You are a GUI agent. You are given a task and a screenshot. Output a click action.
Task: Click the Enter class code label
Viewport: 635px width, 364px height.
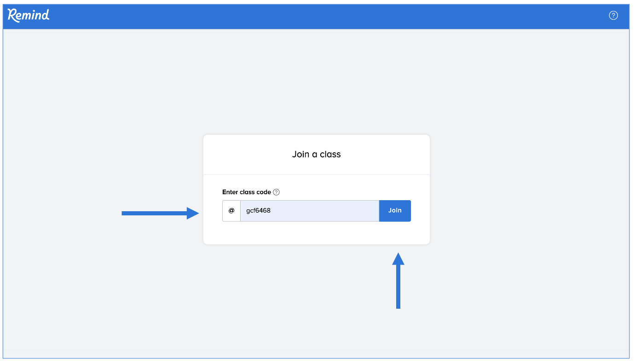tap(246, 192)
